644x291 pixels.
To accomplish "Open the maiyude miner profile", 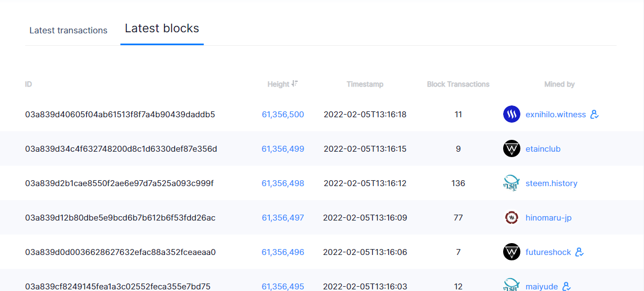I will [x=542, y=286].
